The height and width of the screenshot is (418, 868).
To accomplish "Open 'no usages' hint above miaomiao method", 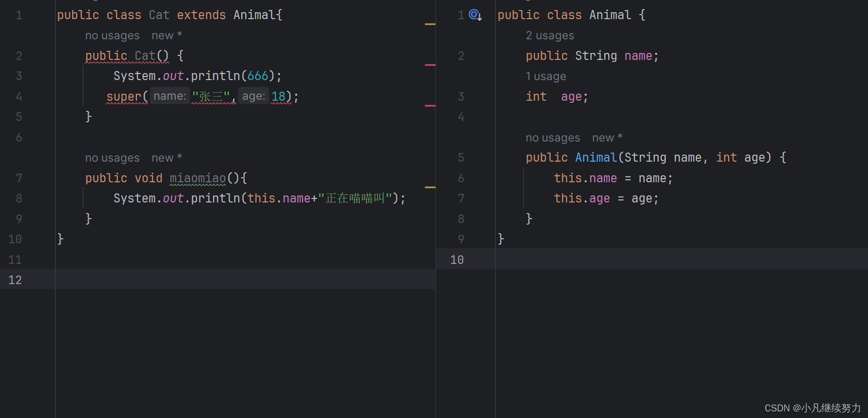I will 112,158.
